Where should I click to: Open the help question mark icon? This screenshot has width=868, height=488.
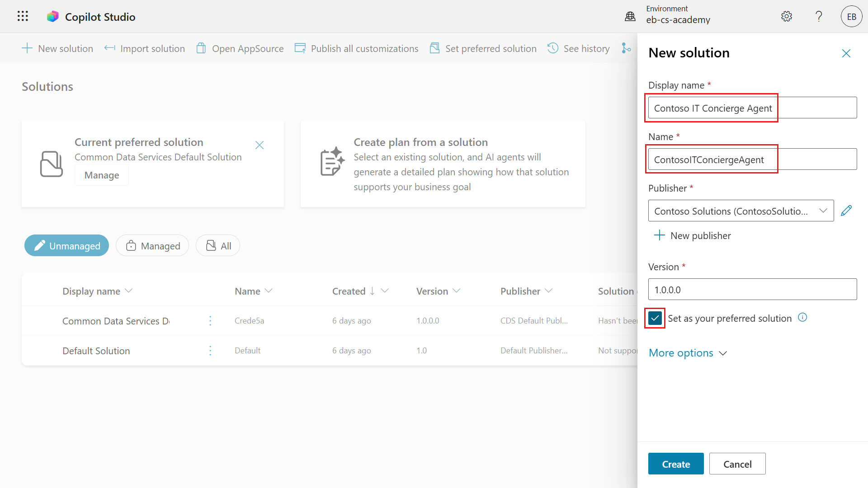819,17
